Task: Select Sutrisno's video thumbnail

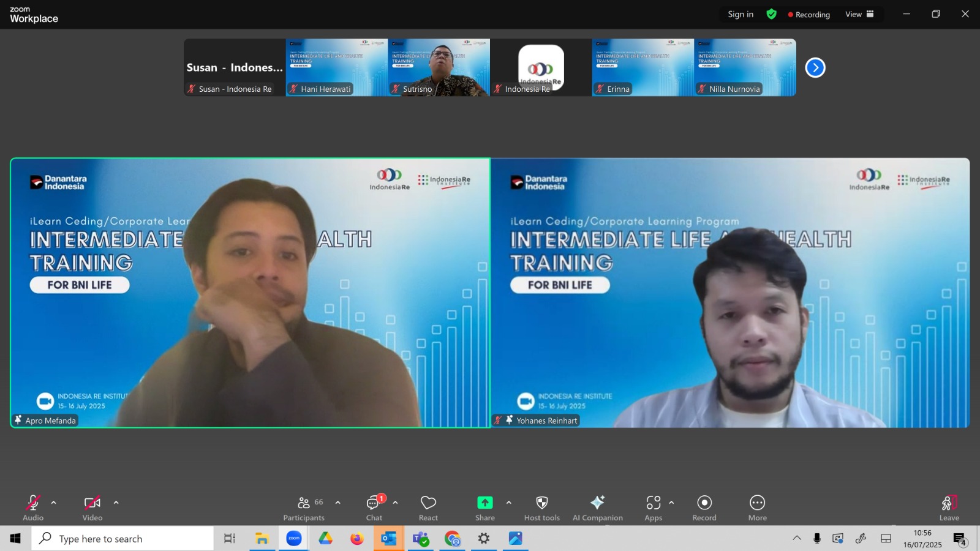Action: point(439,67)
